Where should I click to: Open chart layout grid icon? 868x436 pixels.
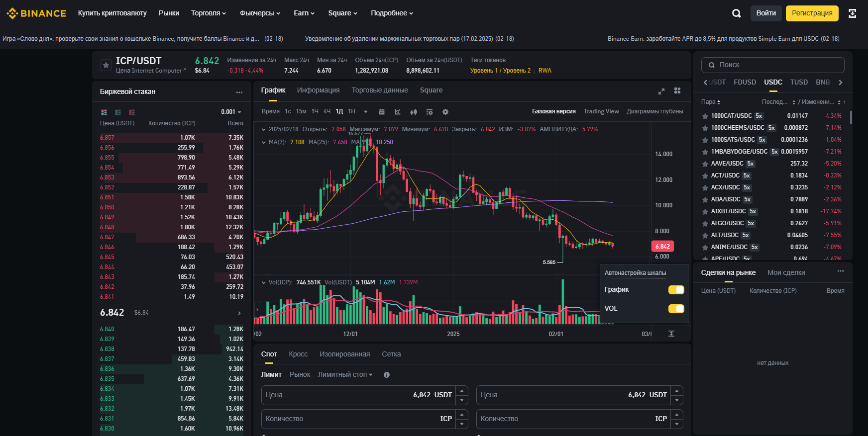677,90
